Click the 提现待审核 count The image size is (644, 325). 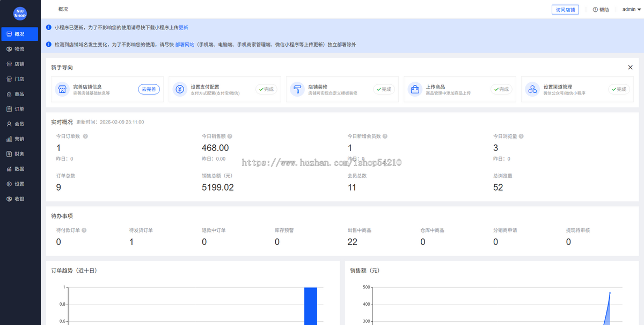click(x=568, y=242)
